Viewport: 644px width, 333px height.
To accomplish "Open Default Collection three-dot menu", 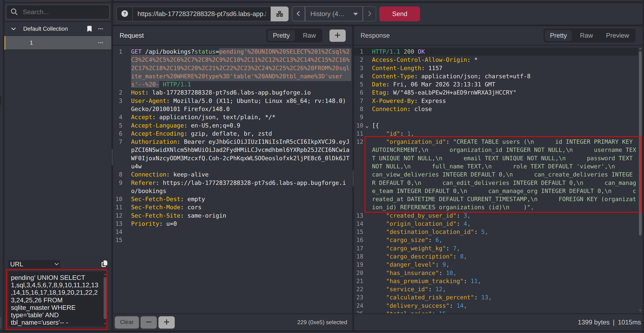I will [101, 29].
